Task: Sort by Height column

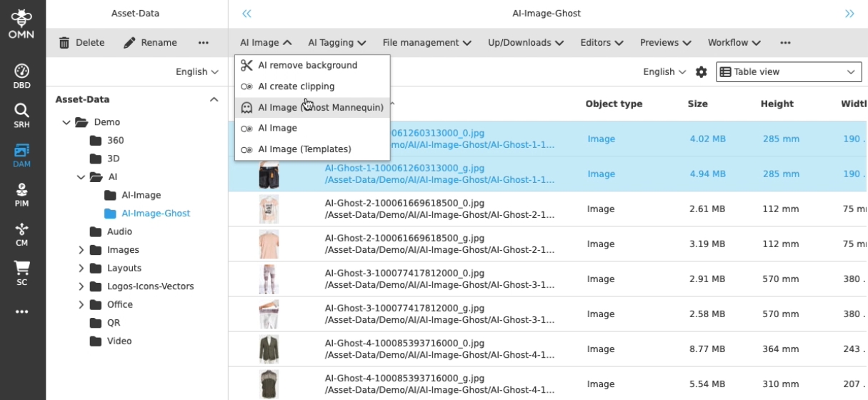Action: (x=777, y=104)
